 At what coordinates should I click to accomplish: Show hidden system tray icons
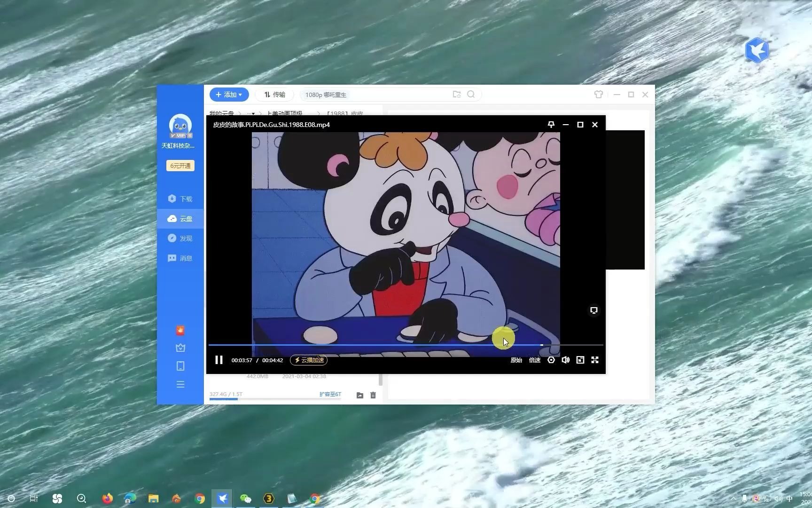coord(734,499)
